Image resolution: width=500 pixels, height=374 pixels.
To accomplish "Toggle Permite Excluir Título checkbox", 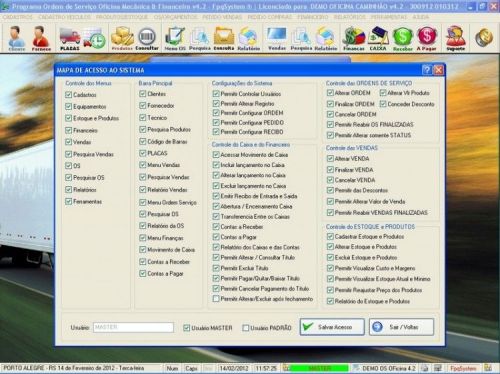I will click(x=216, y=268).
